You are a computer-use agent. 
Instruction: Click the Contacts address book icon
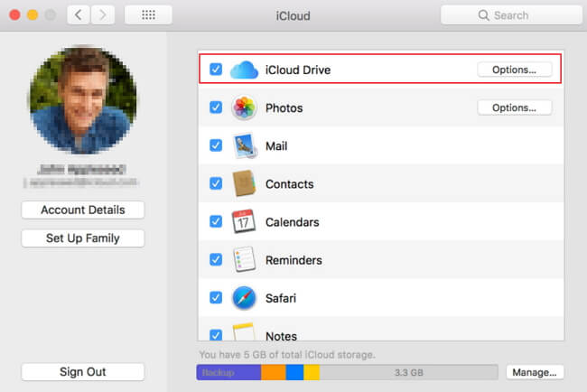coord(244,183)
